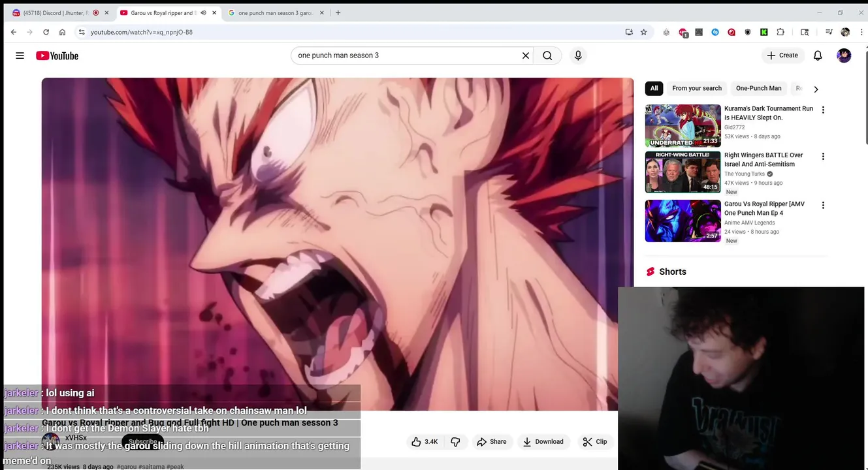Image resolution: width=868 pixels, height=470 pixels.
Task: Start voice search with the microphone
Action: coord(578,55)
